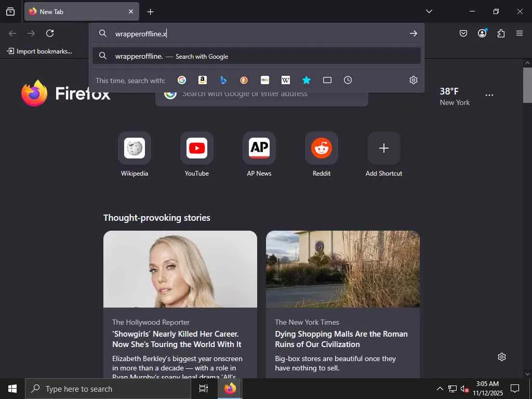
Task: Click the 38°F weather reading
Action: pos(449,91)
